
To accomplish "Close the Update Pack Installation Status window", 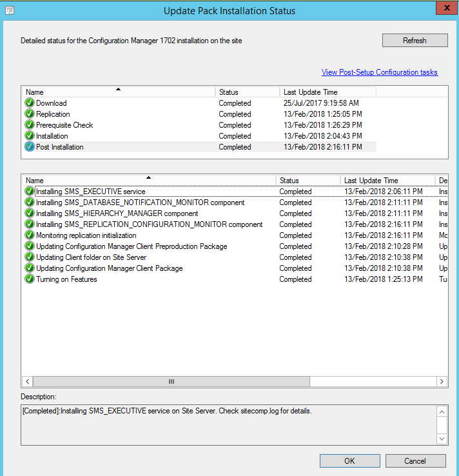I will (x=447, y=8).
